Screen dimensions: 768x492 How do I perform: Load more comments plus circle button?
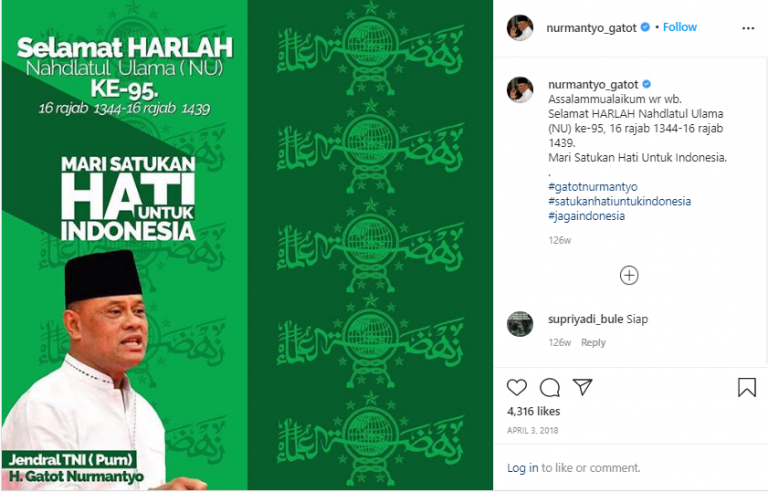pos(629,275)
